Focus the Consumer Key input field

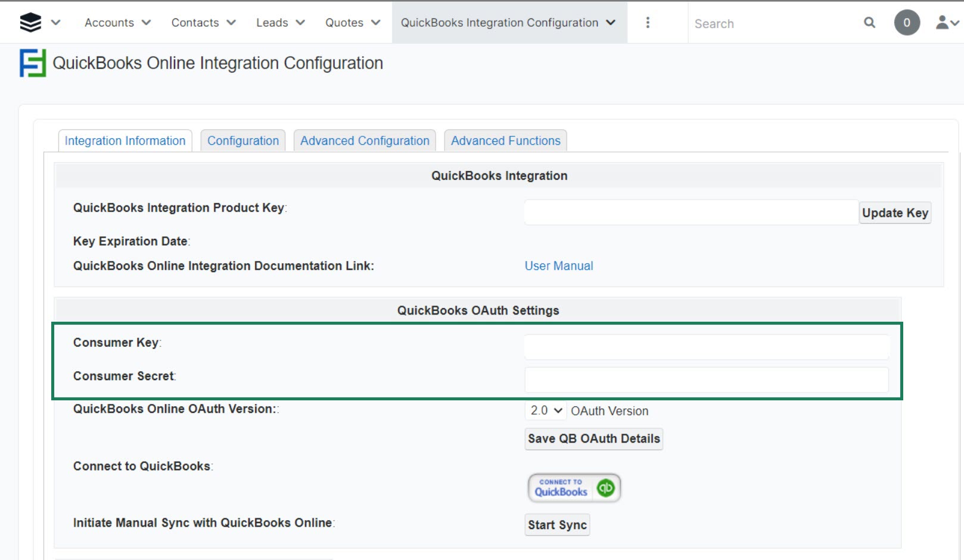point(706,347)
